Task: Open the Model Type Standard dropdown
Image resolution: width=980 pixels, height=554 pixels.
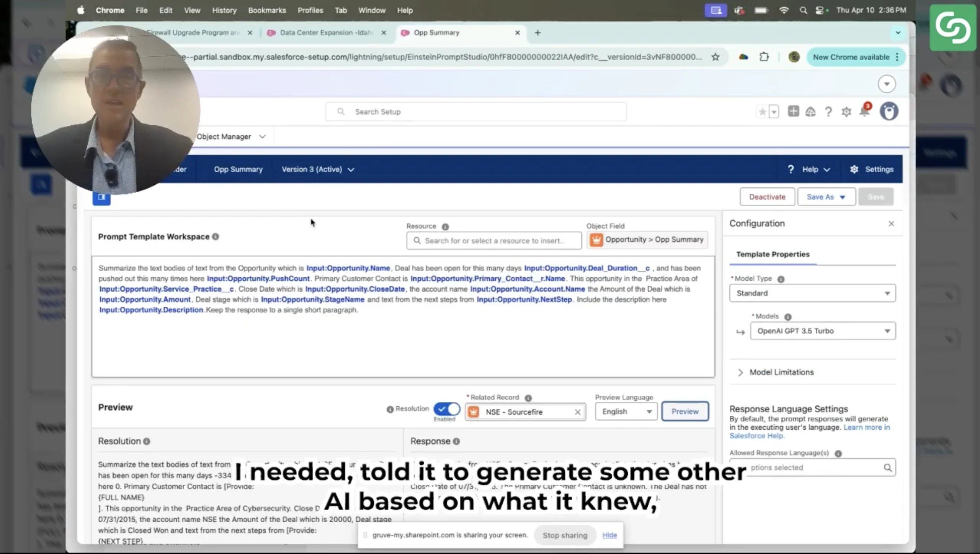Action: point(812,293)
